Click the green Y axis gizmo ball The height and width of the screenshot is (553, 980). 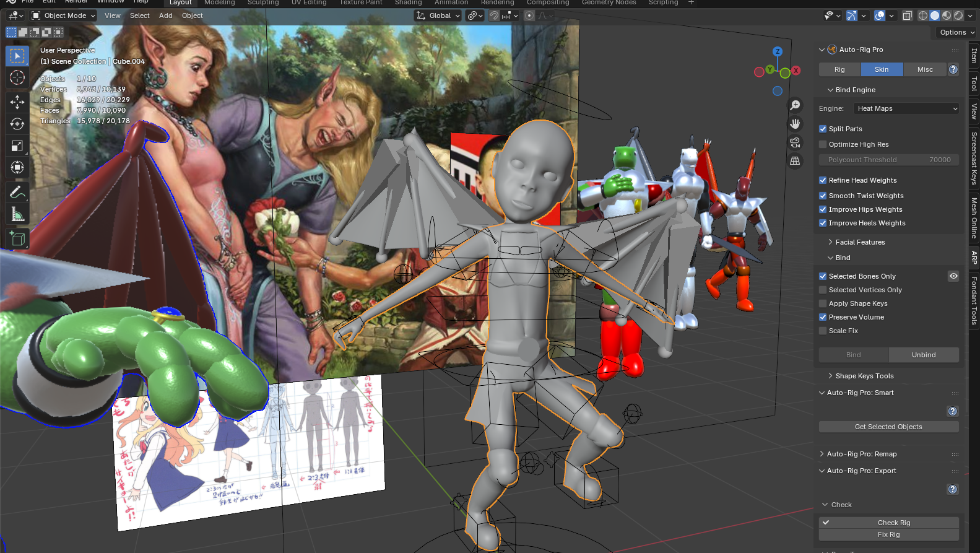pyautogui.click(x=770, y=69)
